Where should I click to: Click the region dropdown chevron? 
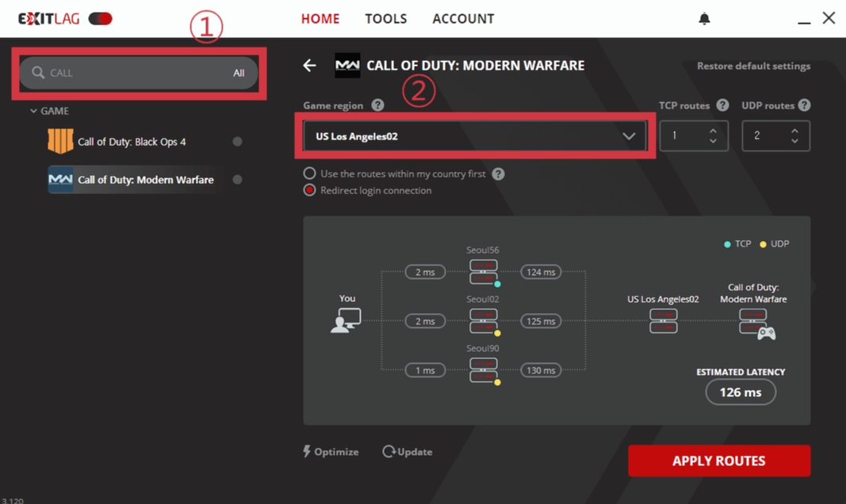(629, 136)
